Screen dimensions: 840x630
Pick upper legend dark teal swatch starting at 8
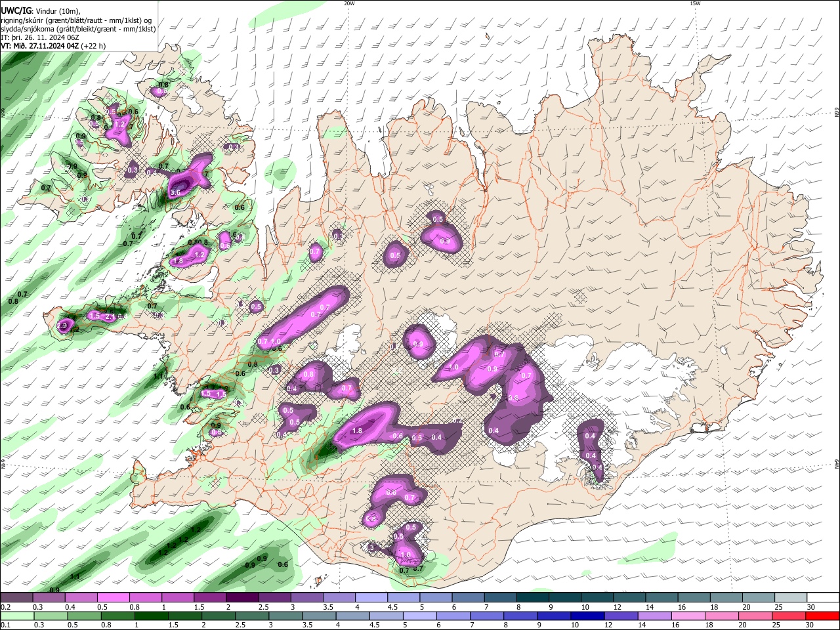(x=532, y=598)
